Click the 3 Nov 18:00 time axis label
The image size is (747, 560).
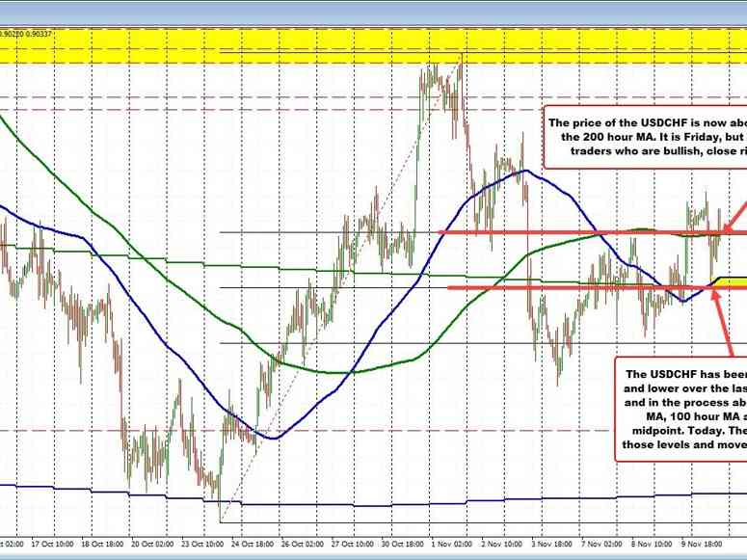(551, 544)
